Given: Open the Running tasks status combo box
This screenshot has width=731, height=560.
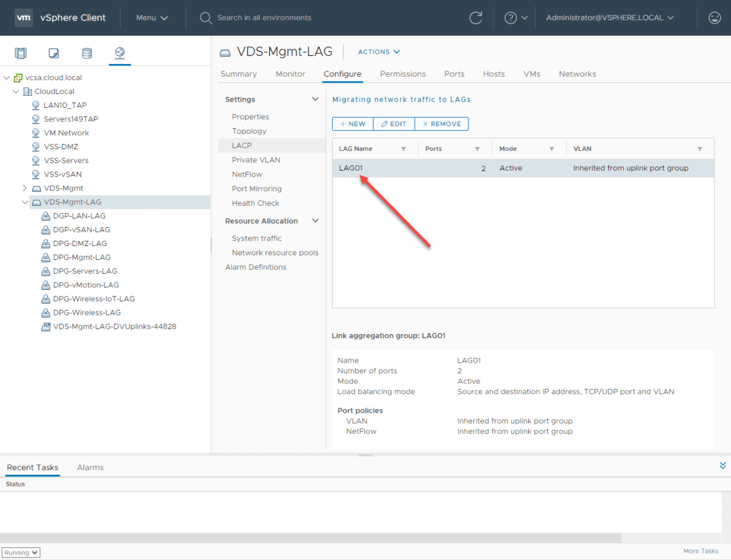Looking at the screenshot, I should 21,552.
